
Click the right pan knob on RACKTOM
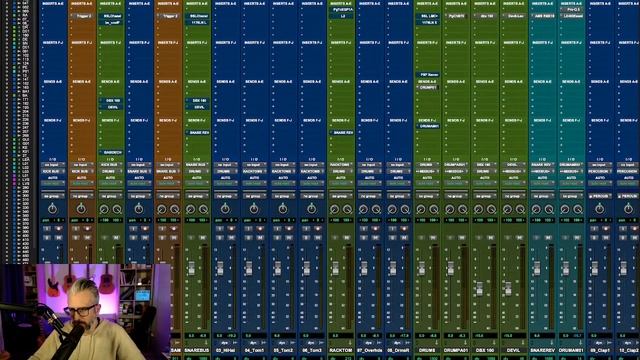[347, 209]
